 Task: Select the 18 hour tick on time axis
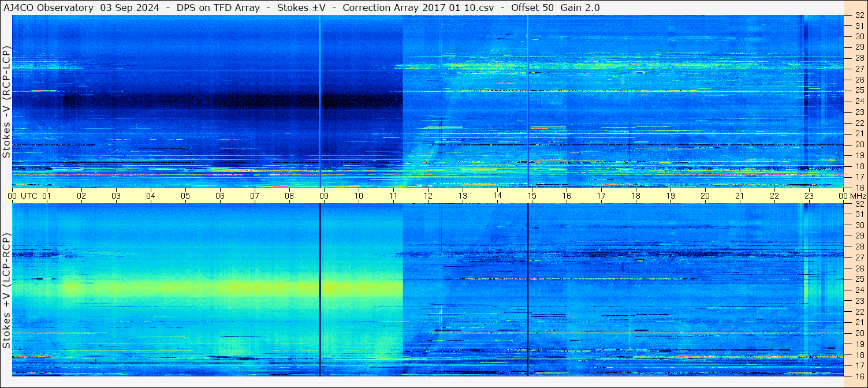tap(636, 196)
